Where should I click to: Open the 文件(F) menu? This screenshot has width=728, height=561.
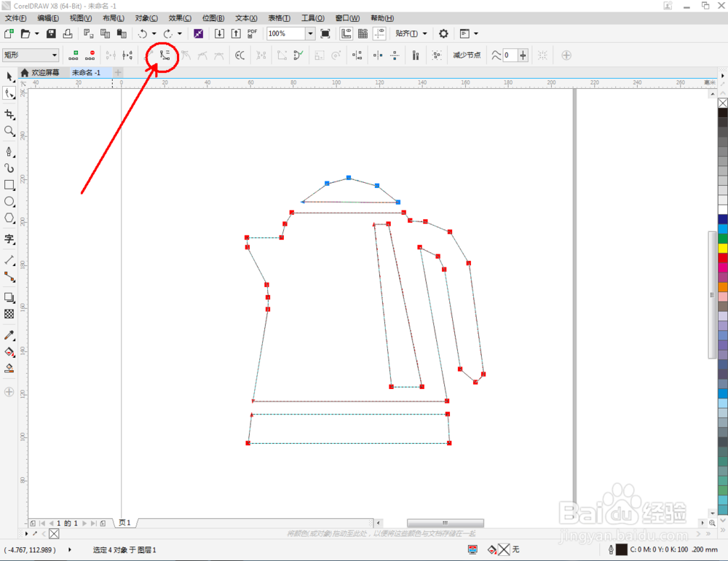(x=16, y=18)
